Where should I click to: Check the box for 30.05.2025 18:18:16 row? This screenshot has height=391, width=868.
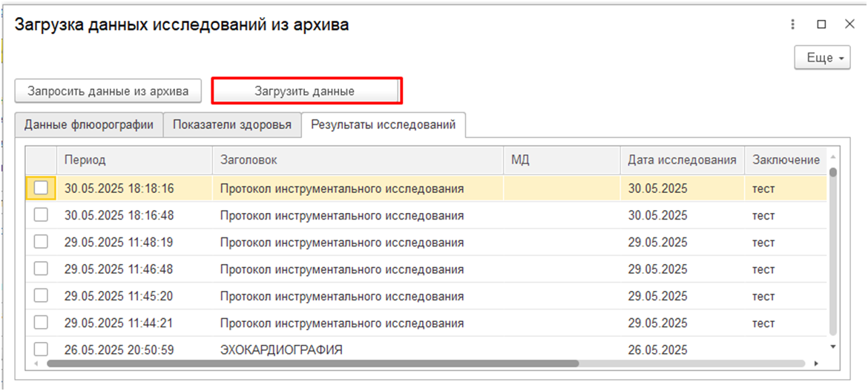42,188
